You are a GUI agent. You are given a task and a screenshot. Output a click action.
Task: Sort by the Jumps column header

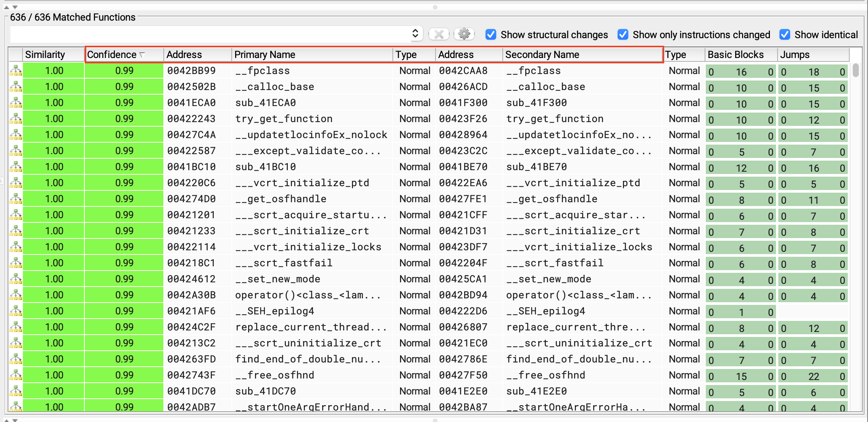[813, 55]
